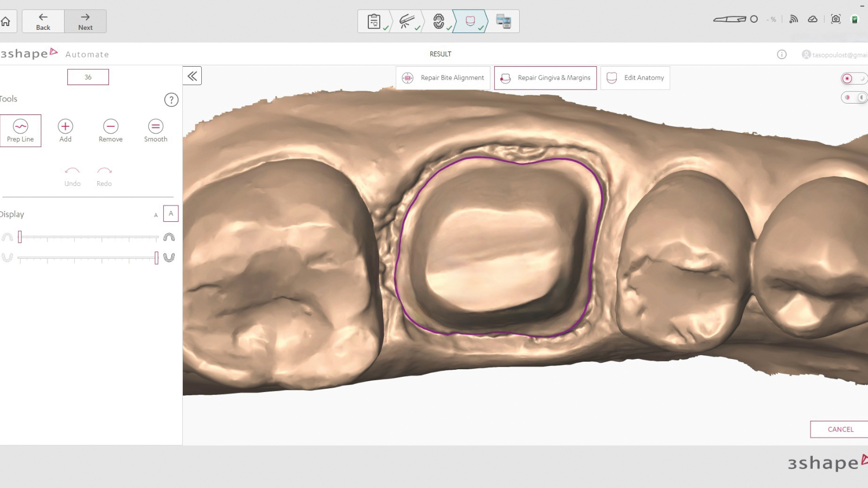This screenshot has width=868, height=488.
Task: Toggle the color/monochrome render switch
Action: (x=854, y=98)
